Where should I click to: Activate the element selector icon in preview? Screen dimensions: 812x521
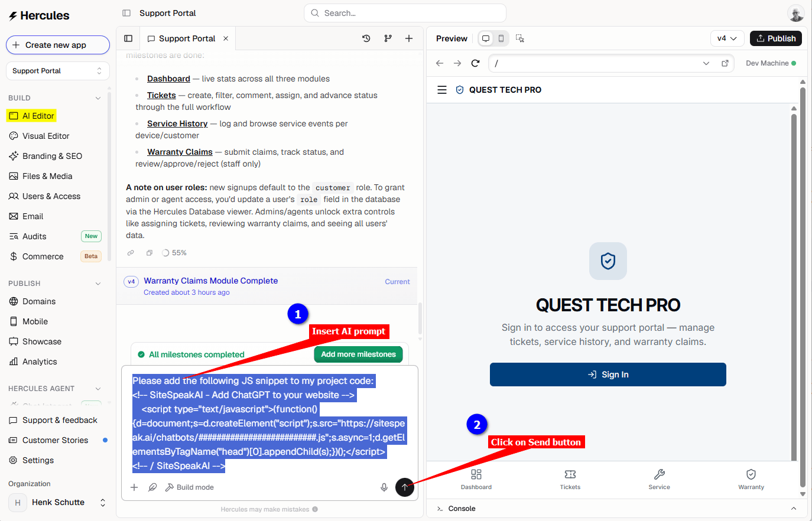520,38
